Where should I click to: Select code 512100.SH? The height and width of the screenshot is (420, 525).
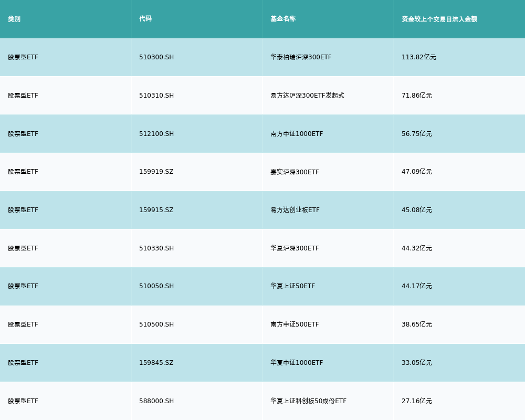pos(156,134)
